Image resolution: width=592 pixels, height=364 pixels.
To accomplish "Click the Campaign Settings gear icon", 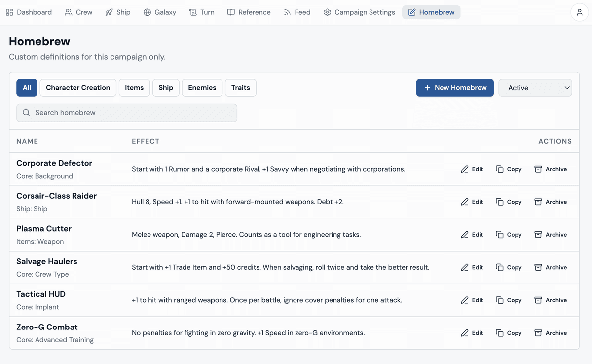I will 327,12.
